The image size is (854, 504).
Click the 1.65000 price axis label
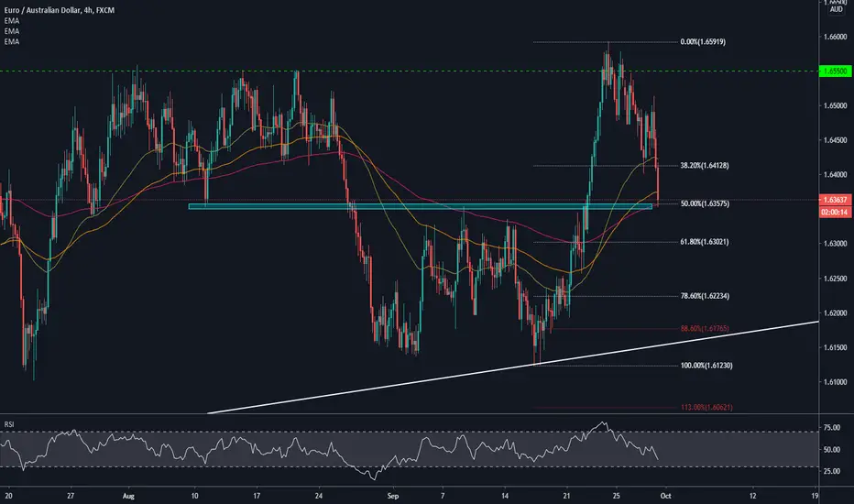[x=835, y=105]
